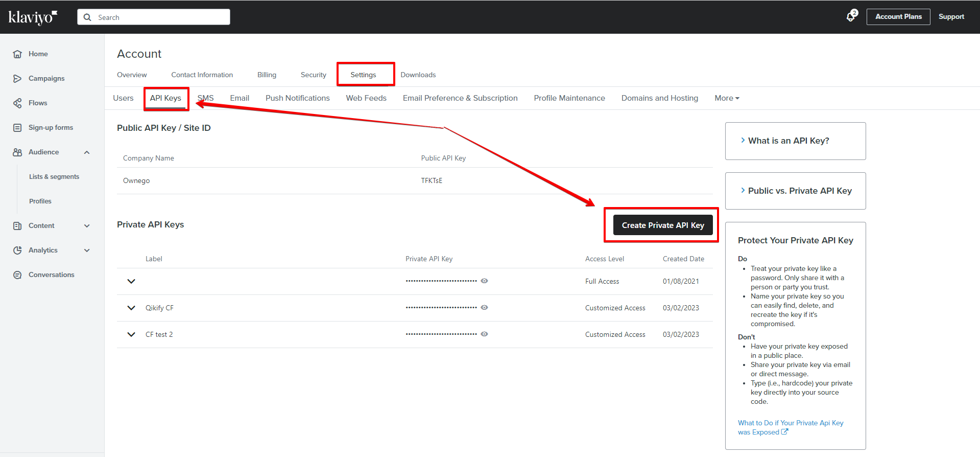Image resolution: width=980 pixels, height=457 pixels.
Task: Open 'What to Do if Your Private Api Key was Exposed'
Action: (791, 427)
